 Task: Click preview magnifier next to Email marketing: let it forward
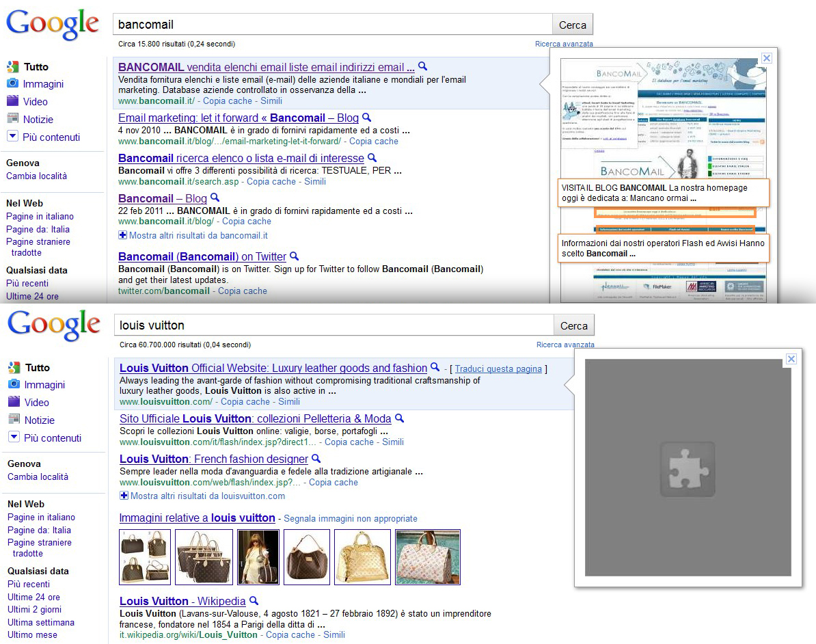(366, 117)
